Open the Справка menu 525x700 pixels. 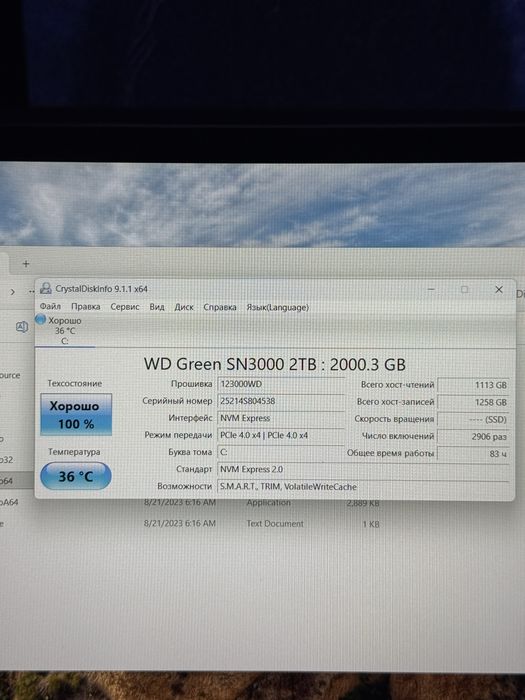(x=220, y=307)
